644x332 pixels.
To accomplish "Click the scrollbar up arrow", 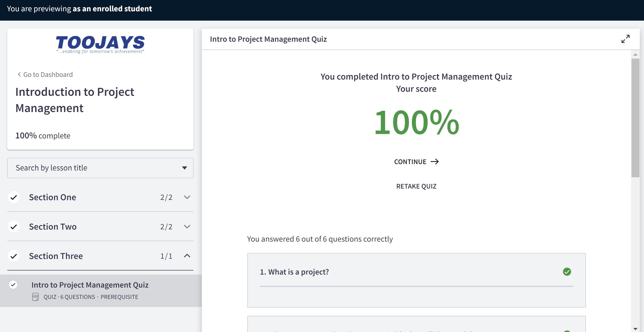I will (635, 54).
